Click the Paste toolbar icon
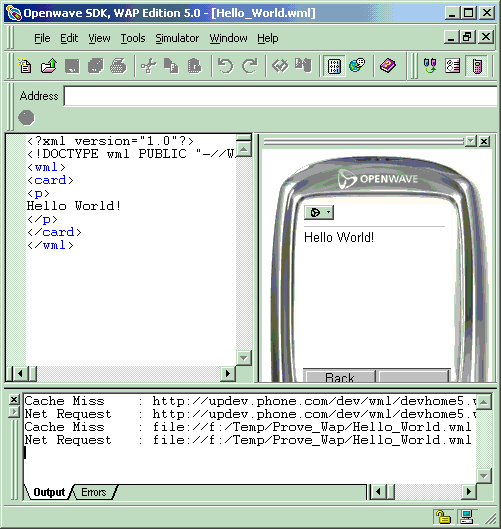Screen dimensions: 501x529 pyautogui.click(x=195, y=66)
